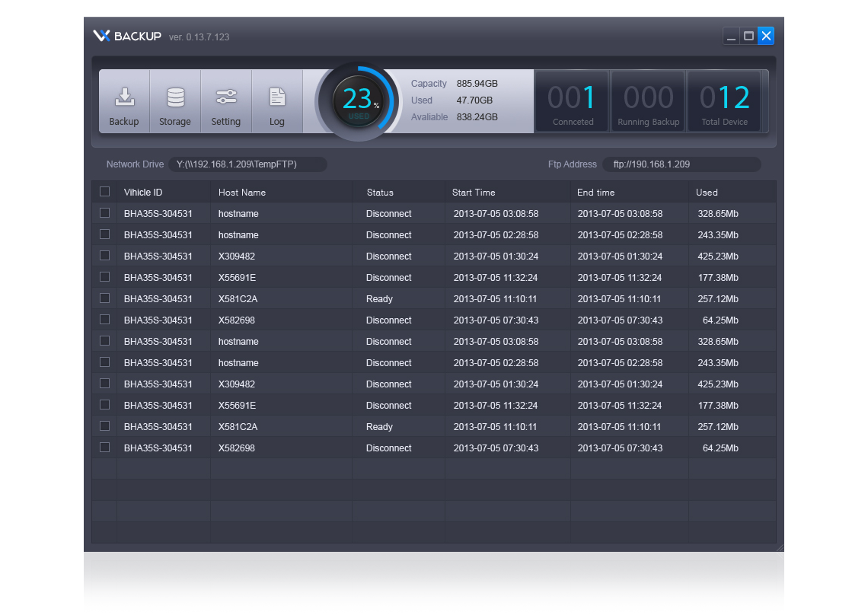
Task: Check the second hostname 03:08:58 row checkbox
Action: (104, 341)
